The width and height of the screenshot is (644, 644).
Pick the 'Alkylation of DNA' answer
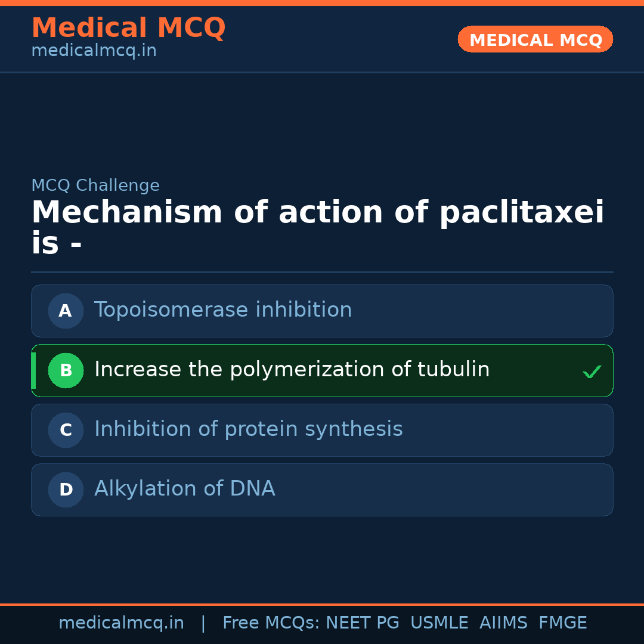(184, 489)
